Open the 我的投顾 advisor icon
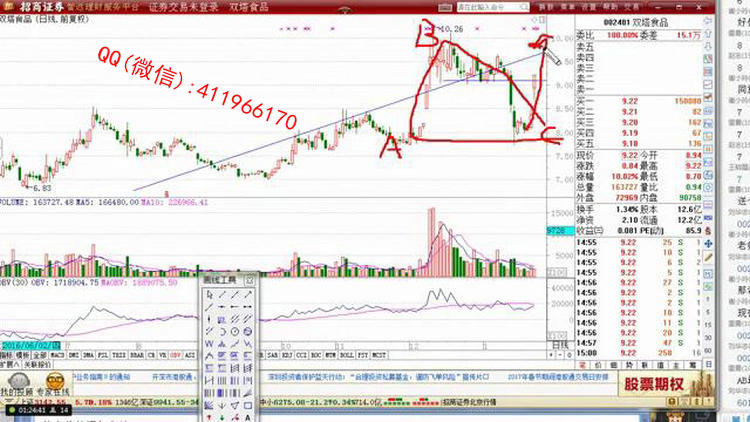750x422 pixels. (18, 382)
